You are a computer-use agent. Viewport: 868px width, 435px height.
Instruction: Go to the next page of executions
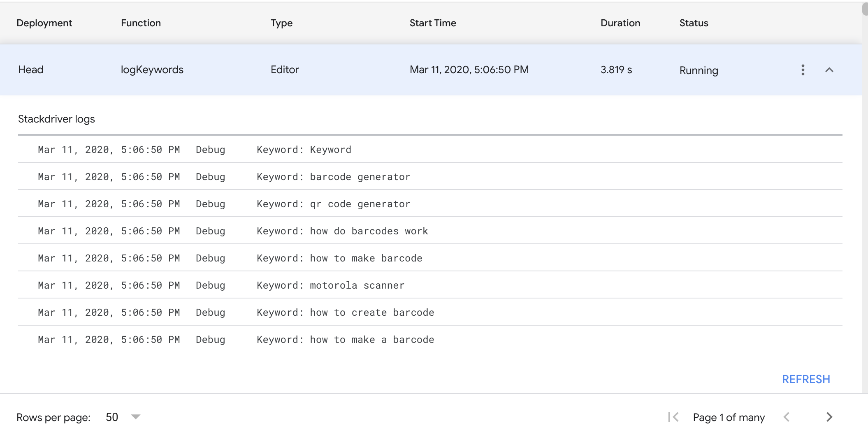coord(829,417)
